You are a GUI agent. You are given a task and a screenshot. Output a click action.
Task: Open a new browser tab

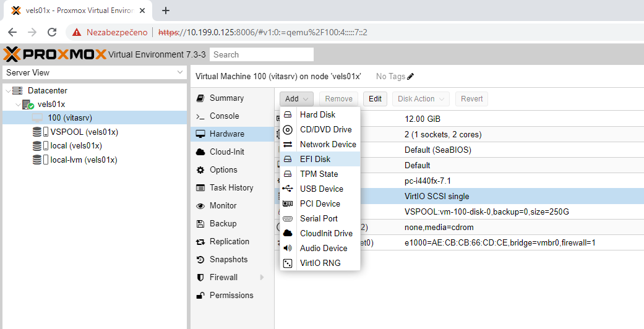(x=166, y=11)
